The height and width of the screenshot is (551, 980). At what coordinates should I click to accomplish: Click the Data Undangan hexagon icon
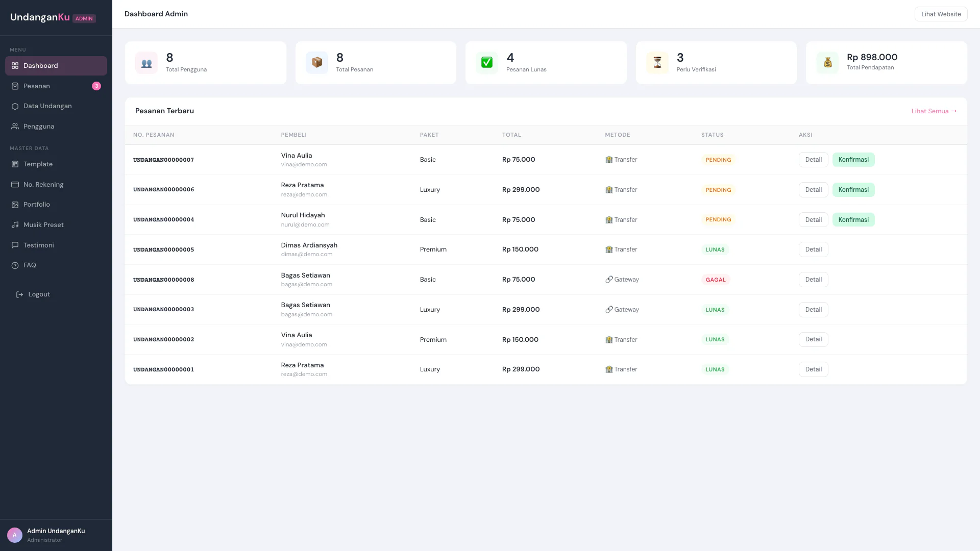coord(15,106)
